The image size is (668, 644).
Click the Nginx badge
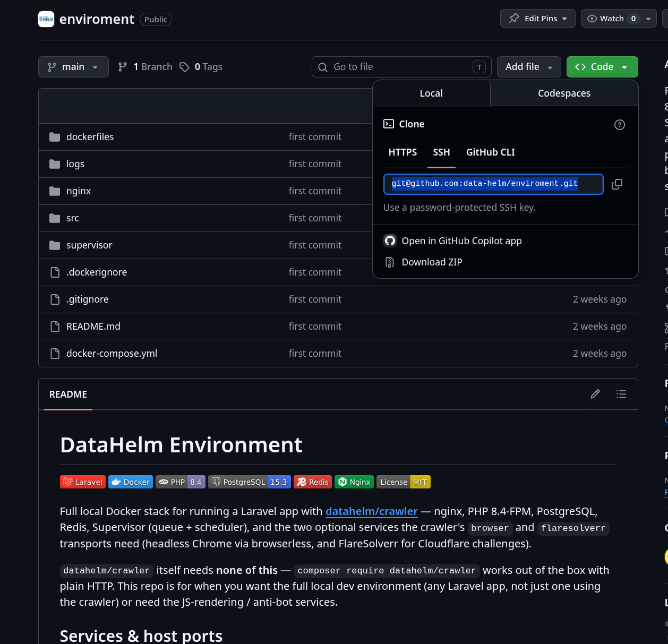pyautogui.click(x=354, y=482)
